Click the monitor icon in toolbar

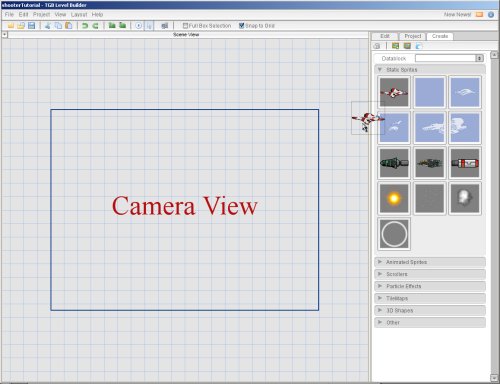pyautogui.click(x=165, y=26)
